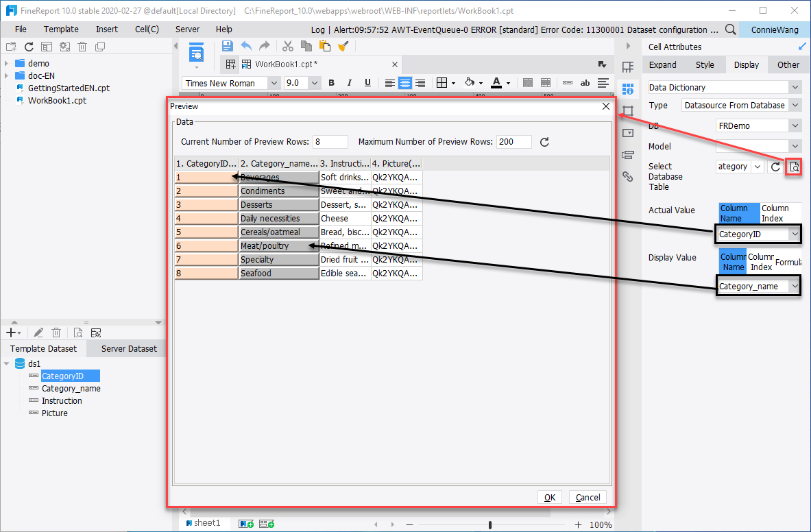Open the FRDemo database dropdown
This screenshot has height=532, width=811.
pos(795,125)
